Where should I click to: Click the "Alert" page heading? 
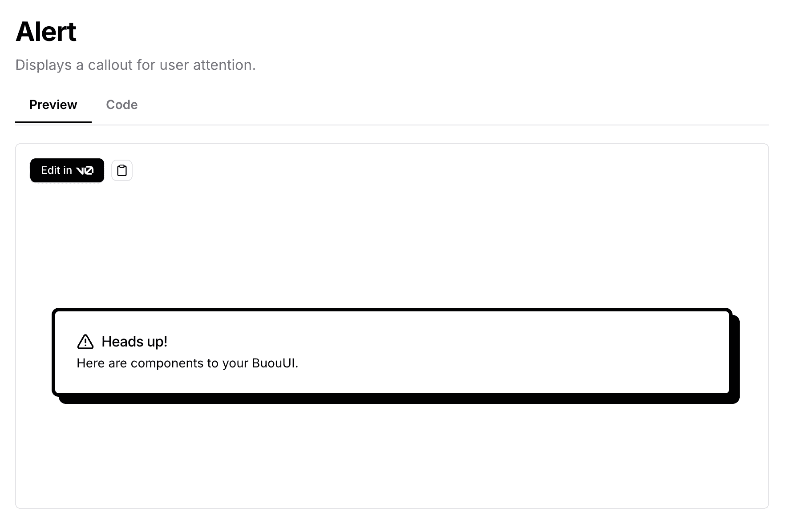pos(46,32)
